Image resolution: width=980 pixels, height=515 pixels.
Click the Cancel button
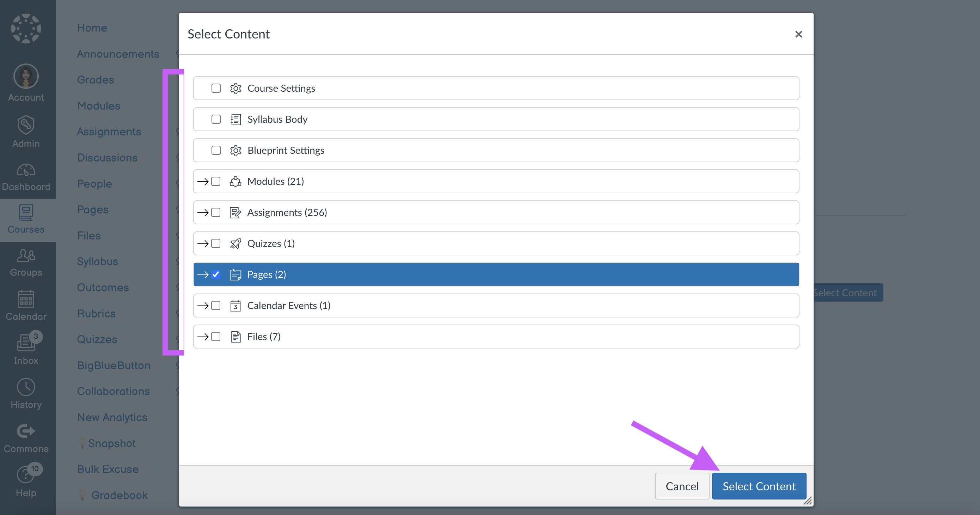click(x=682, y=485)
